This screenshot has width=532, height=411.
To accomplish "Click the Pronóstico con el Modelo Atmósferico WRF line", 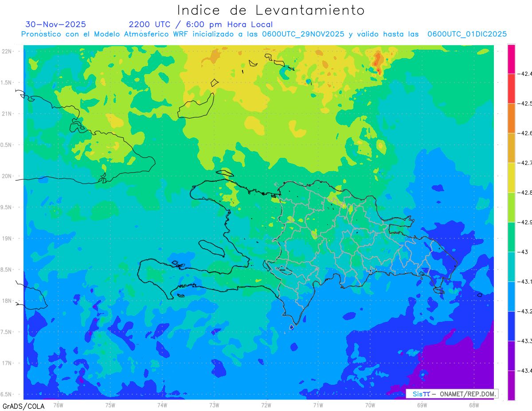I will [264, 34].
